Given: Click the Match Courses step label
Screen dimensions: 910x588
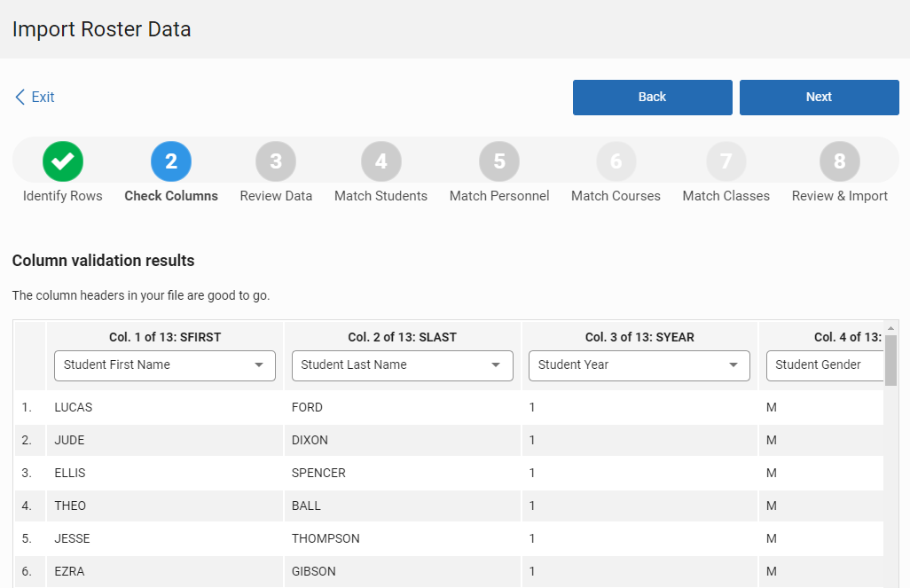Looking at the screenshot, I should [616, 196].
